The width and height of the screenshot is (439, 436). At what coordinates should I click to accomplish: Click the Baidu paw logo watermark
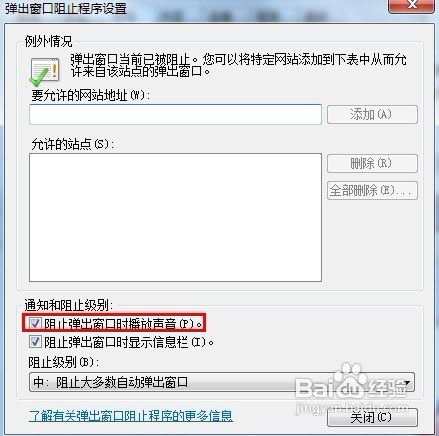tap(350, 383)
